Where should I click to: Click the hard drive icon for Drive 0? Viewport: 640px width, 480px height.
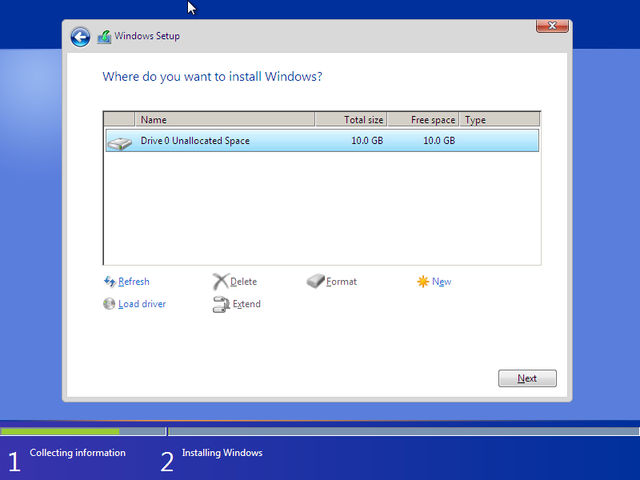coord(119,142)
